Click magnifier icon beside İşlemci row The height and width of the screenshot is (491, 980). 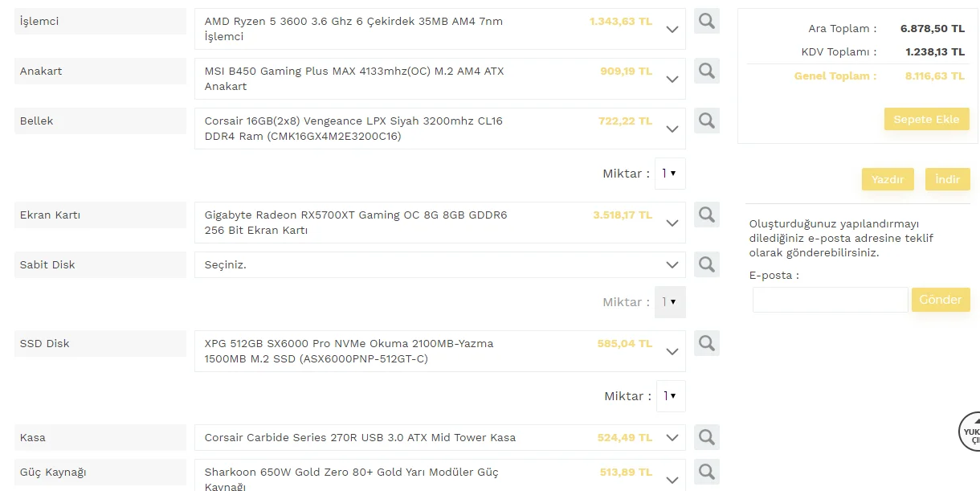[706, 21]
